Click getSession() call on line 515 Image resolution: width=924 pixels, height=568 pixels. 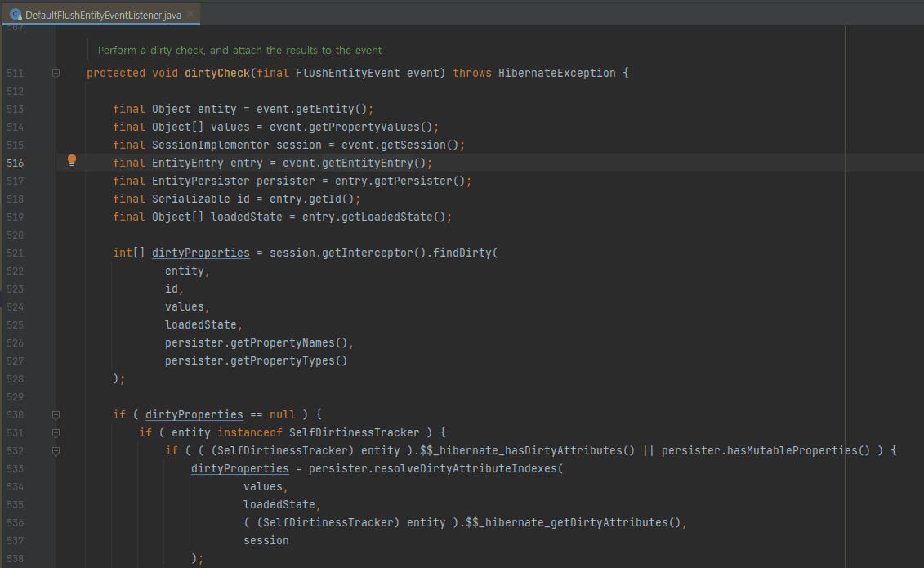(420, 145)
